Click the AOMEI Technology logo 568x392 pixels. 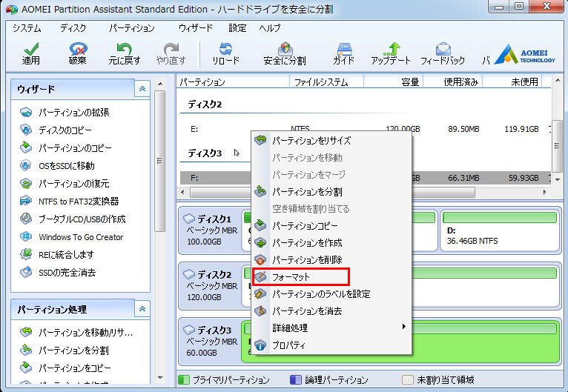coord(525,55)
